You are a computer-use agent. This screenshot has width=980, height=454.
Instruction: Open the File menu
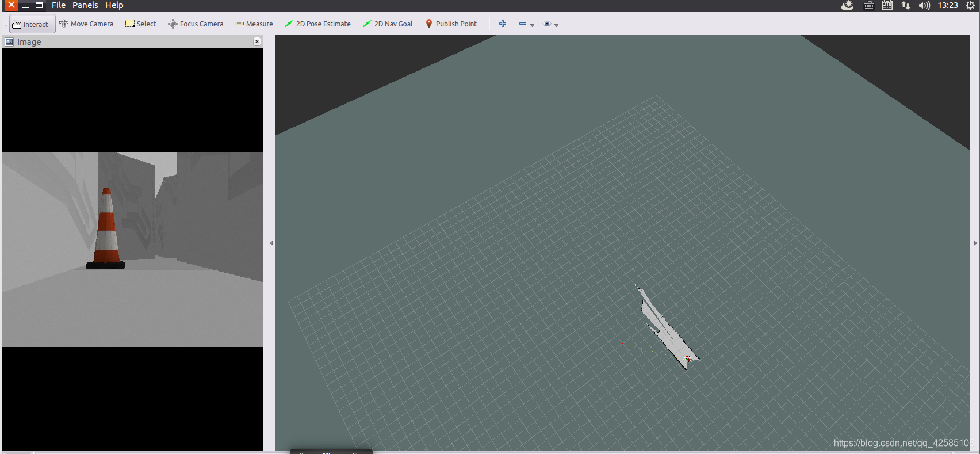click(x=59, y=5)
